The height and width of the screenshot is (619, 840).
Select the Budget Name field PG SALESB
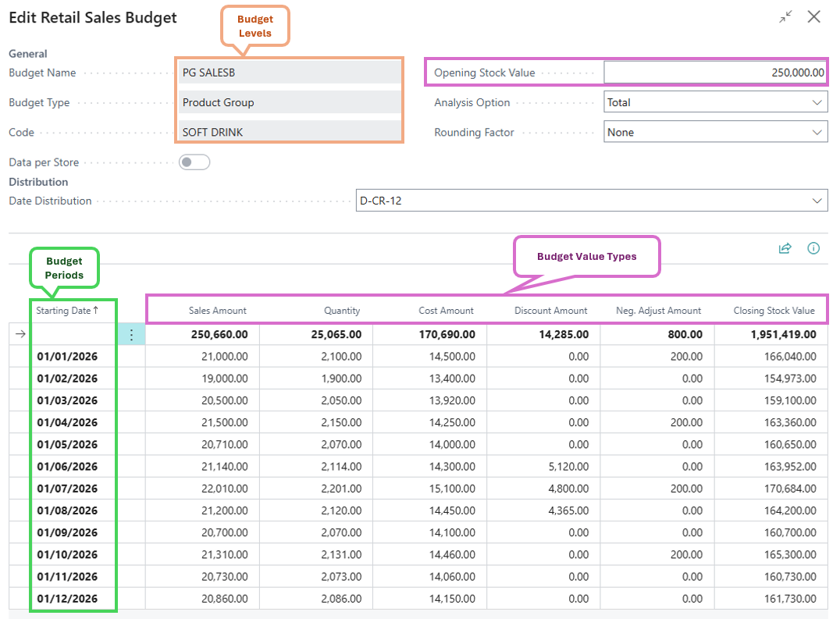pos(289,73)
